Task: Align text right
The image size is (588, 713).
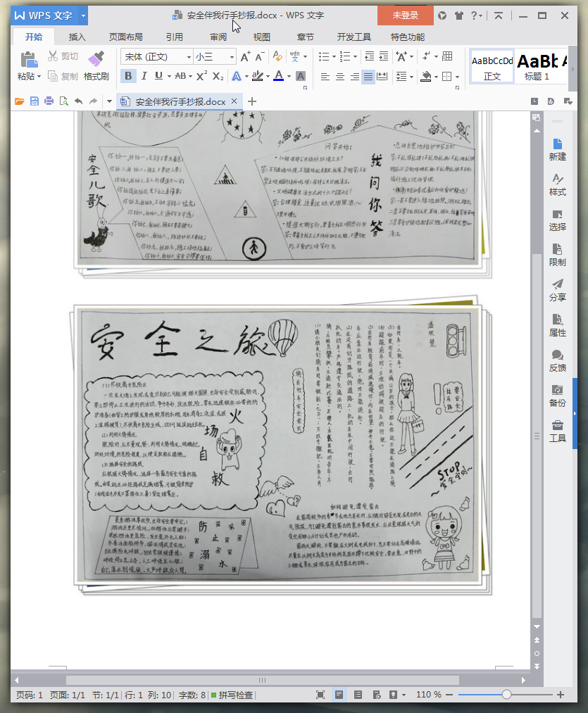Action: [x=354, y=77]
